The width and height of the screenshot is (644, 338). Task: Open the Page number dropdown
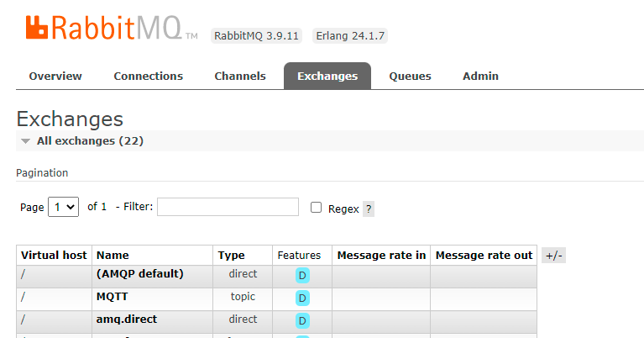coord(63,207)
